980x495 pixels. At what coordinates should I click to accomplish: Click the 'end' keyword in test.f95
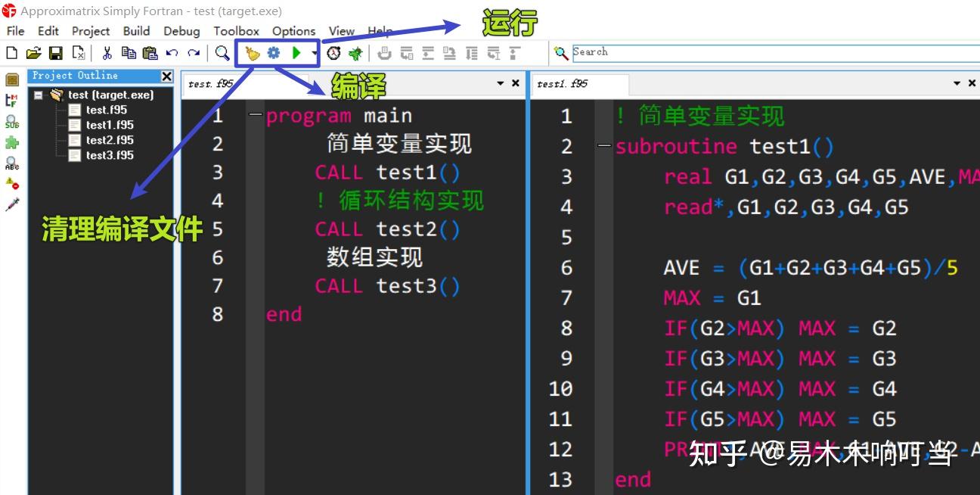point(284,314)
